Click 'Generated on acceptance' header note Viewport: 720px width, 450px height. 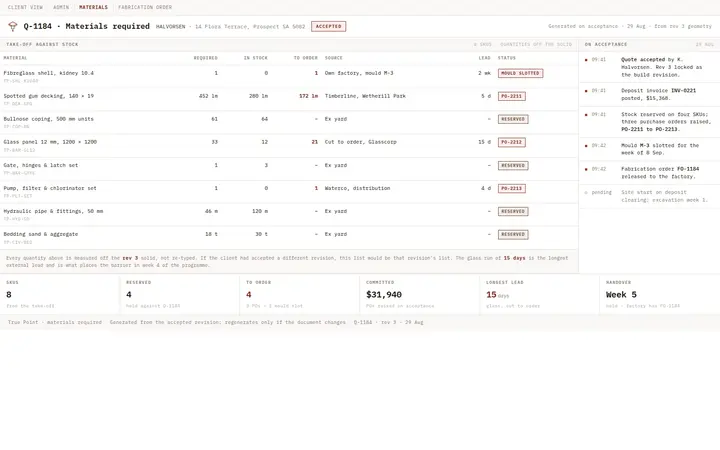pyautogui.click(x=630, y=27)
